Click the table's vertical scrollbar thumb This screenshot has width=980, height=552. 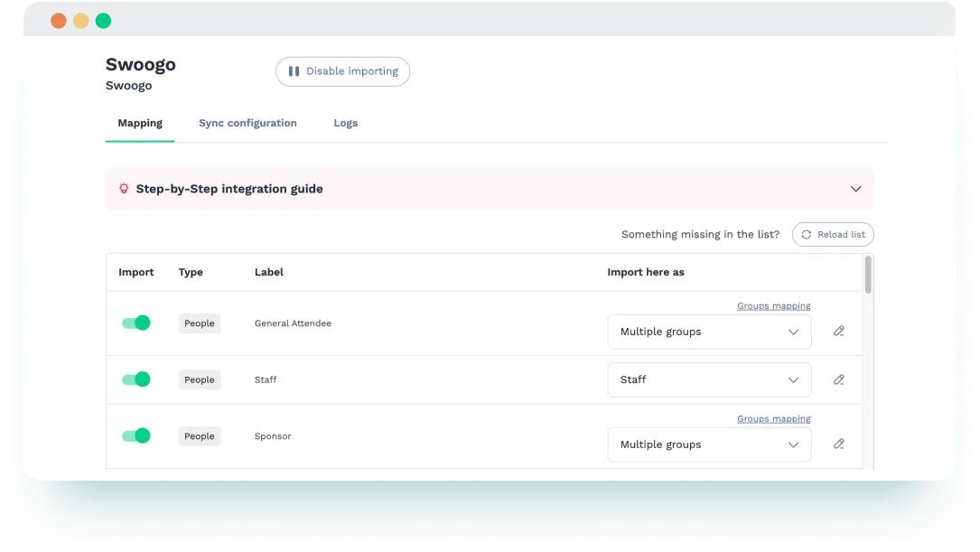coord(868,275)
